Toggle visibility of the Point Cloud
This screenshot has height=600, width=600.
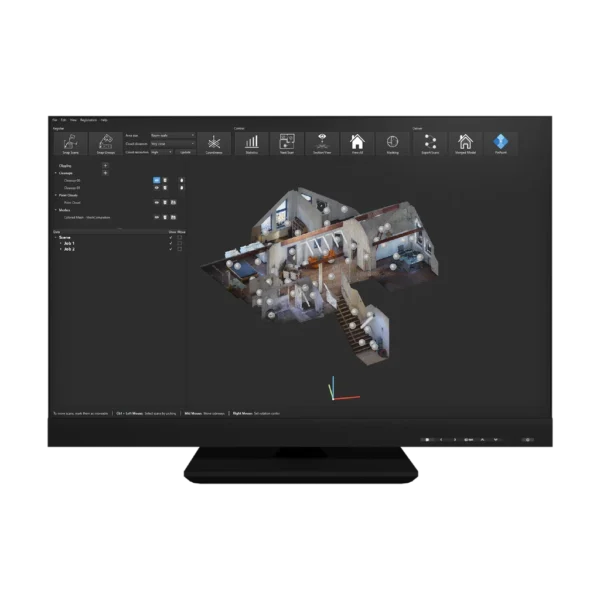[x=157, y=202]
